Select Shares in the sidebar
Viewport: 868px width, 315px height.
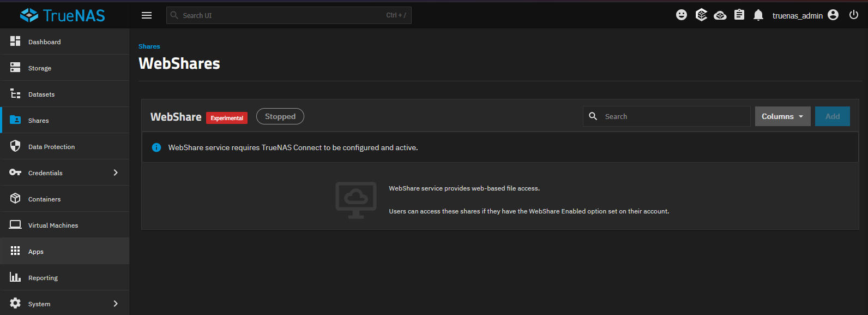65,120
